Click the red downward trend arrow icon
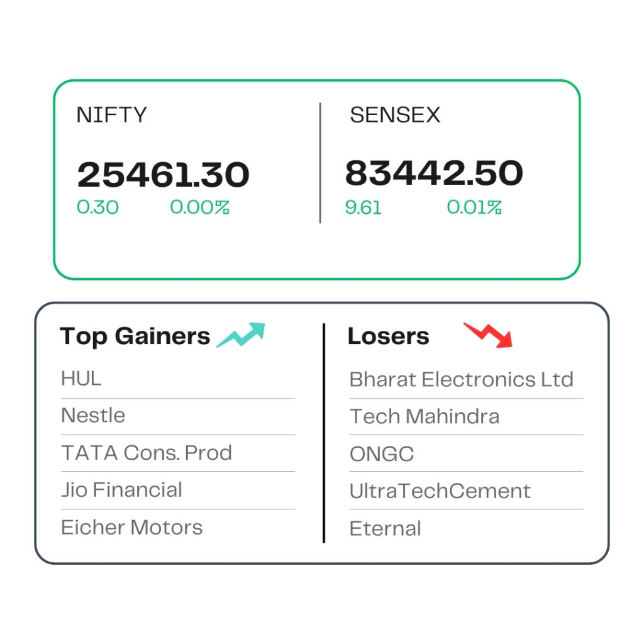644x644 pixels. click(x=488, y=335)
